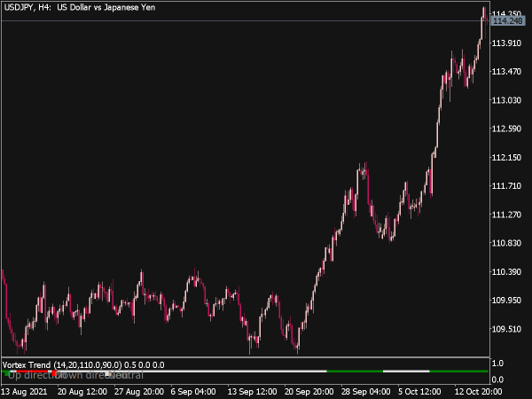Click the 20 Sep 20:00 time label

[x=309, y=392]
